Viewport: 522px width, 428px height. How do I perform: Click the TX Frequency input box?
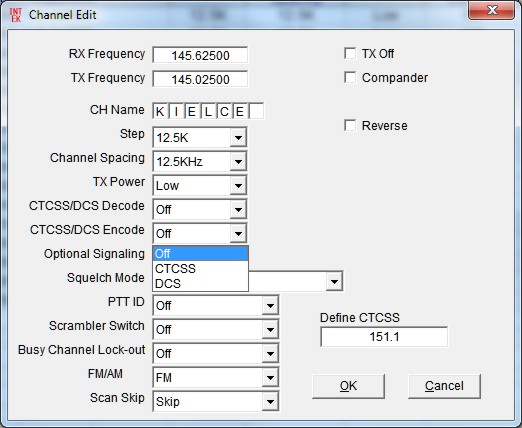(200, 79)
